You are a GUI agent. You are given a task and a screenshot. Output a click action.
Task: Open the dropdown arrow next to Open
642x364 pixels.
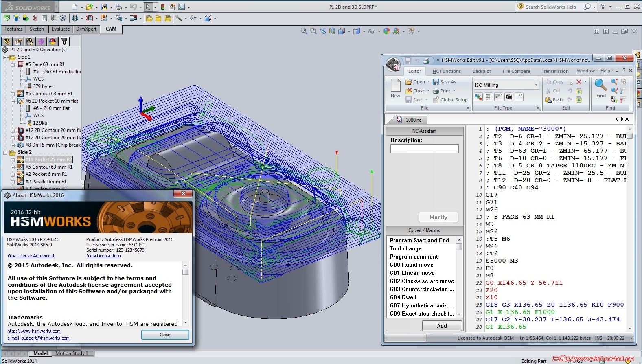(x=429, y=82)
